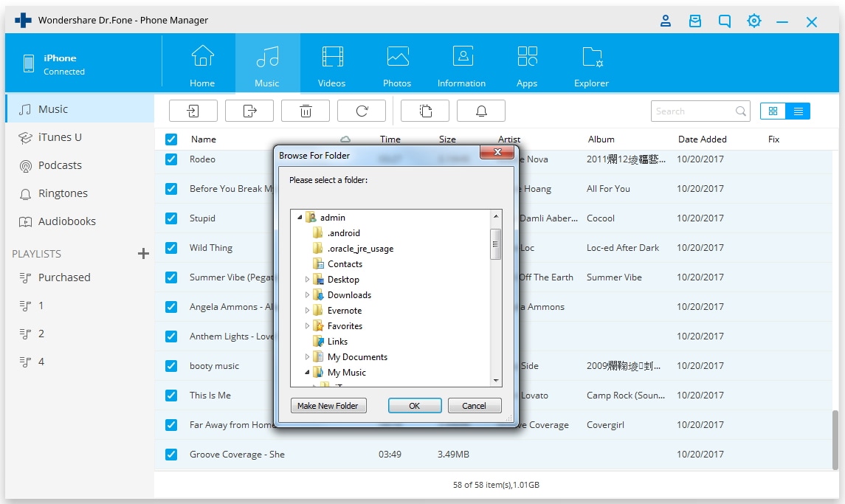Expand the Favorites folder
The width and height of the screenshot is (845, 504).
pyautogui.click(x=307, y=326)
